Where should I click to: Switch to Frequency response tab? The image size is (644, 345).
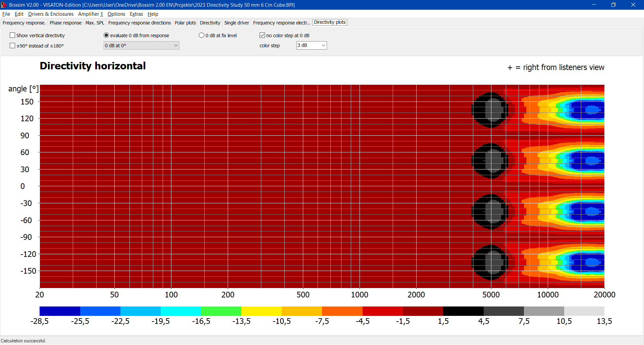pos(24,23)
